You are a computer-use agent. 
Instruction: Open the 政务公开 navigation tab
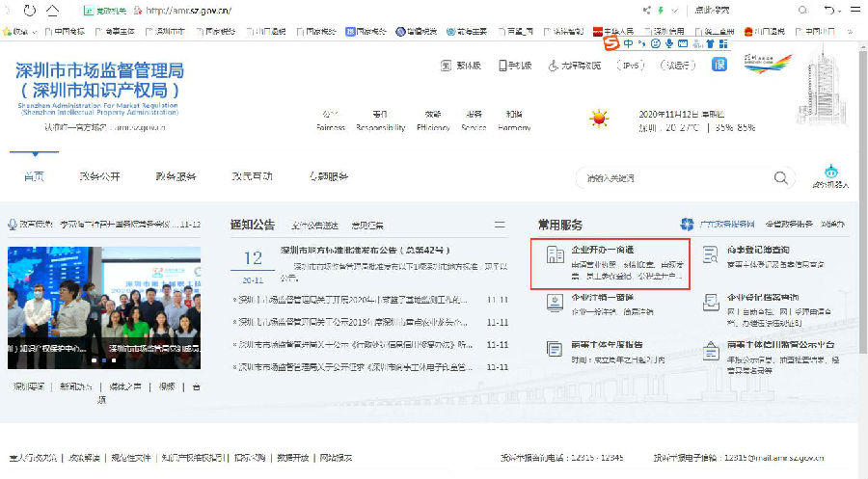click(99, 177)
